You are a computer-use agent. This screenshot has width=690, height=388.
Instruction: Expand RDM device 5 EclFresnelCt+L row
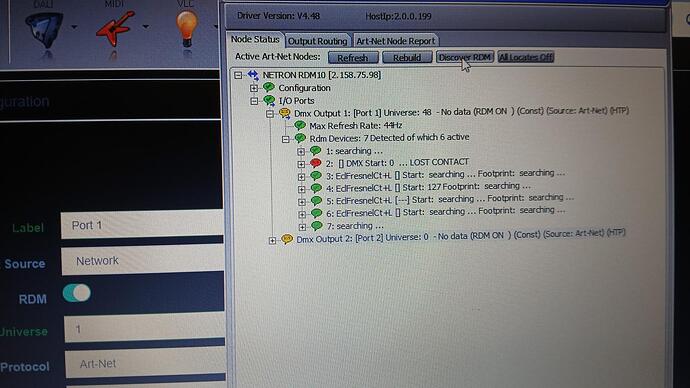tap(302, 202)
